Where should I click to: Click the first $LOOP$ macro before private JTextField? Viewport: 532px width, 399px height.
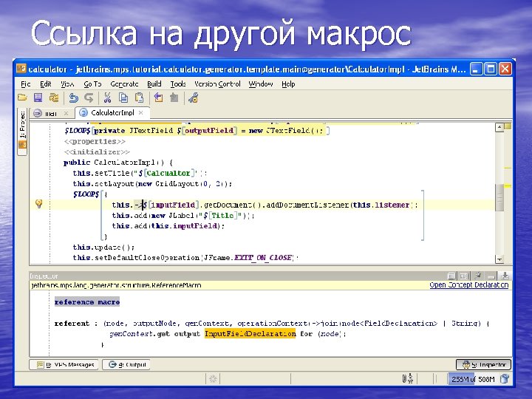coord(78,131)
